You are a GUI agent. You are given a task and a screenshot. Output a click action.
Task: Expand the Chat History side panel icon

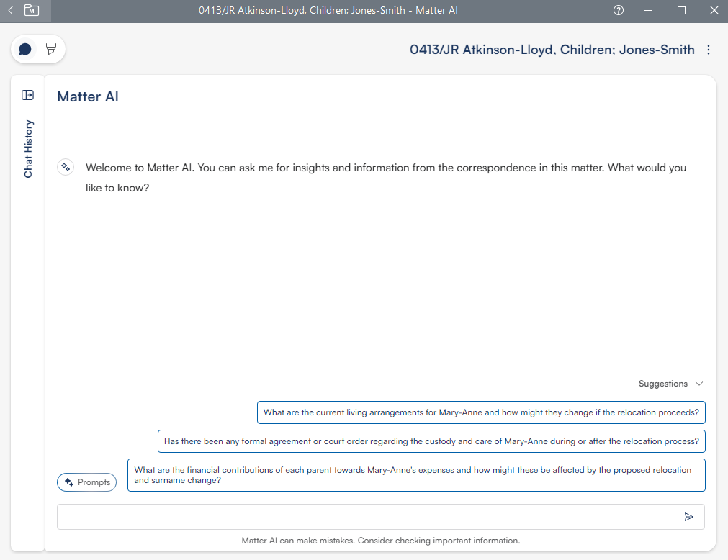click(x=28, y=95)
